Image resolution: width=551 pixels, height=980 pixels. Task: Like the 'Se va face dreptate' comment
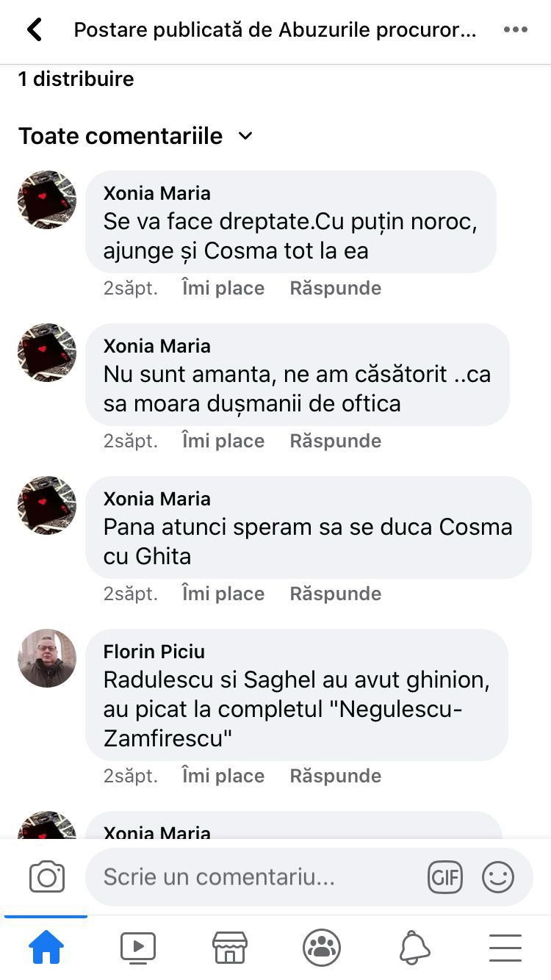[x=223, y=288]
